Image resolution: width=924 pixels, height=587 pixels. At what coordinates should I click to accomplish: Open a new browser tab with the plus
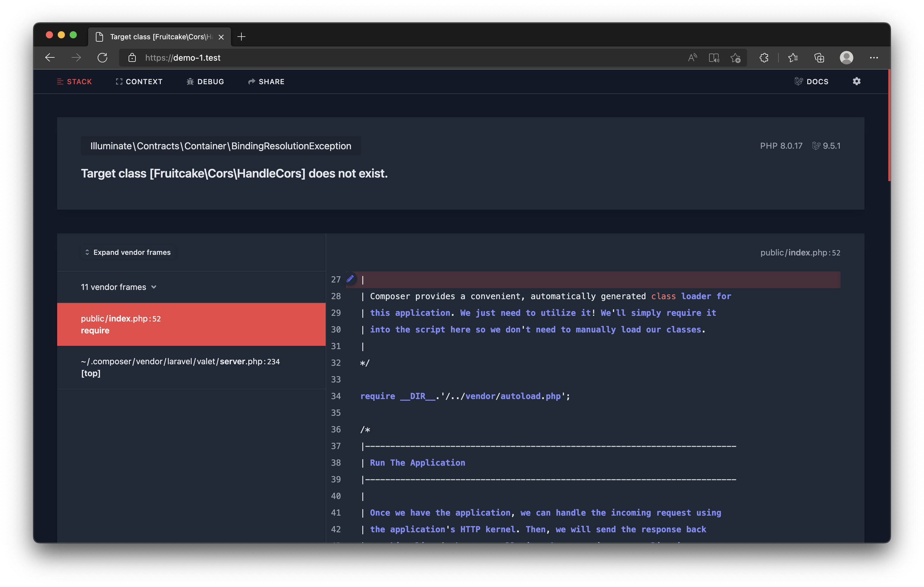click(241, 37)
